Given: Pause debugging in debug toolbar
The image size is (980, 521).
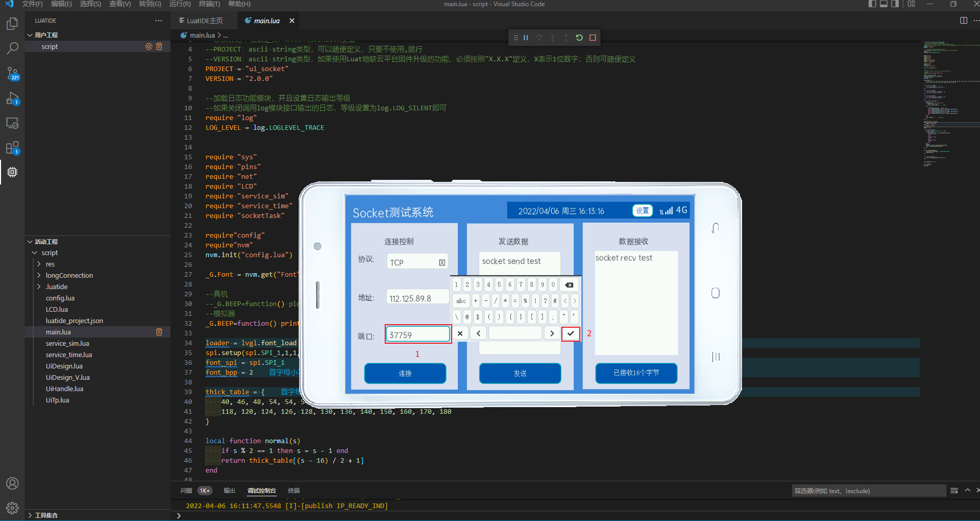Looking at the screenshot, I should (526, 38).
